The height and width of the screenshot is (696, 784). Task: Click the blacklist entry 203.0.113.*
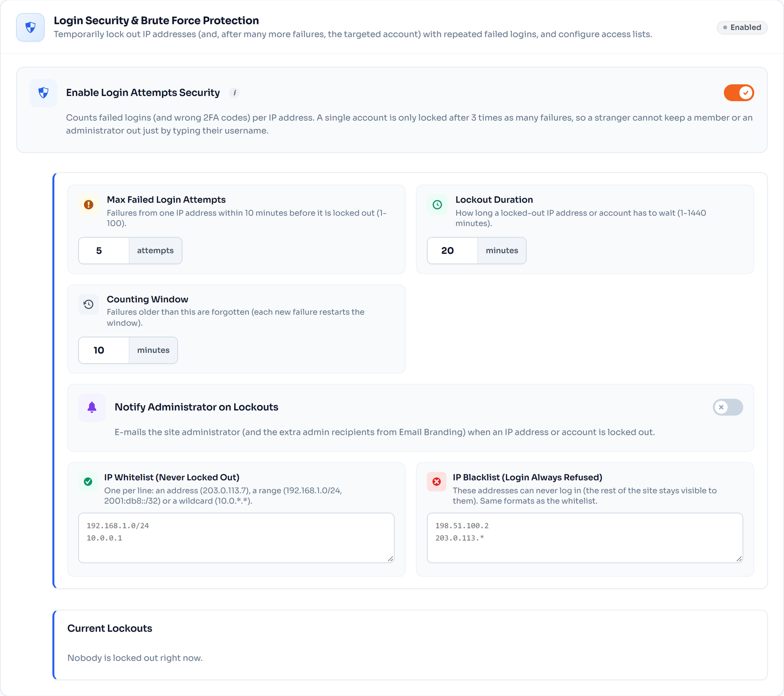(x=460, y=538)
